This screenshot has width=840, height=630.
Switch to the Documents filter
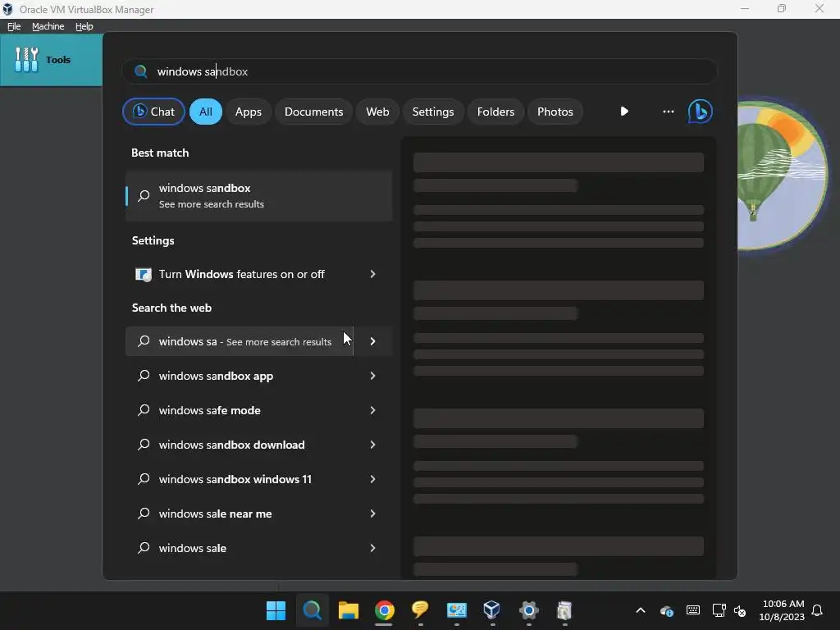point(313,112)
